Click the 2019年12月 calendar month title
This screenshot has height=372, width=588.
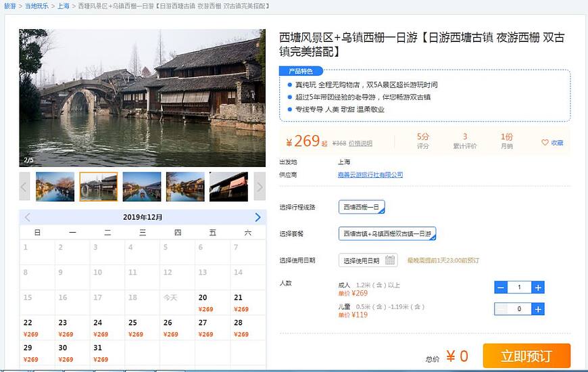tap(143, 217)
